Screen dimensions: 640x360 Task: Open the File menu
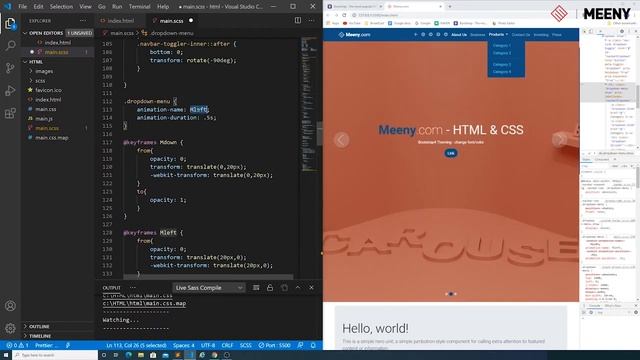[x=22, y=7]
